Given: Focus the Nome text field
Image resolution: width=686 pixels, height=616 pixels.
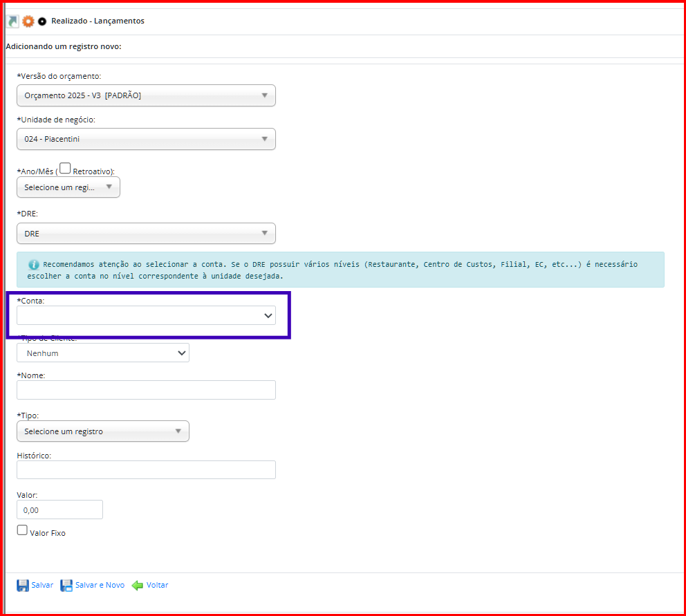Looking at the screenshot, I should click(146, 390).
